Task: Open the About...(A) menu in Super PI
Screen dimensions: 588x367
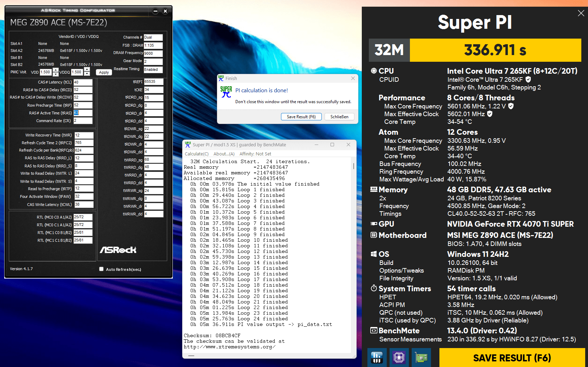Action: pyautogui.click(x=224, y=154)
